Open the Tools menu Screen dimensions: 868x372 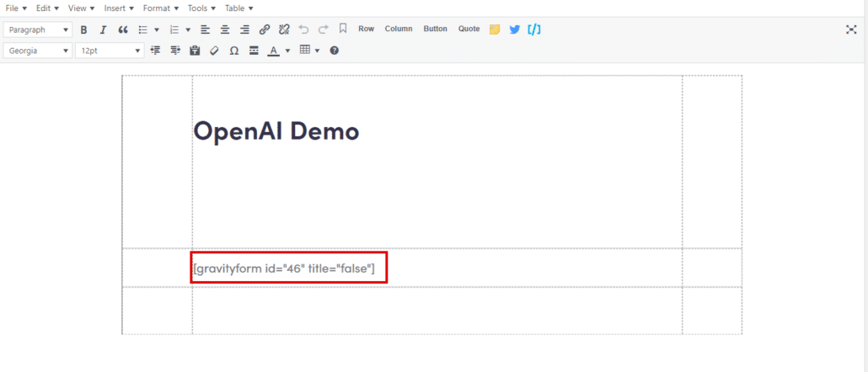tap(202, 8)
